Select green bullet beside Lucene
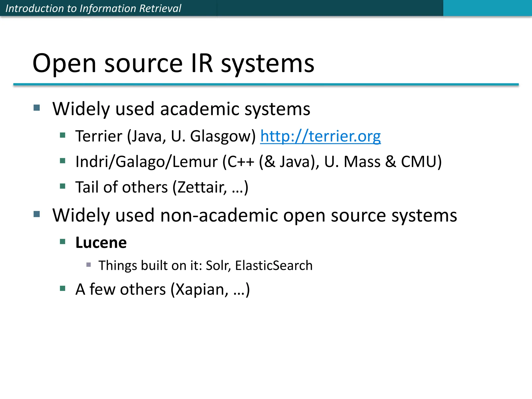532x399 pixels. [63, 242]
